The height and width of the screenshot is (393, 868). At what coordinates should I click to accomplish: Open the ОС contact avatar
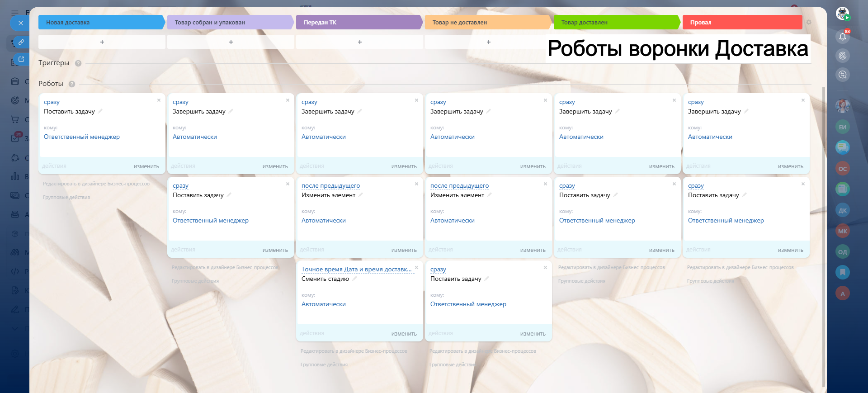843,169
